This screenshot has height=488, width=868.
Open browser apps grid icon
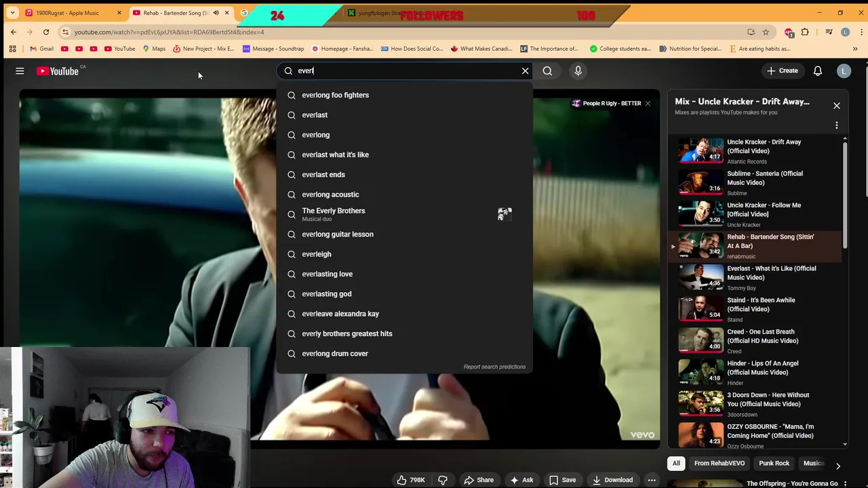(12, 49)
